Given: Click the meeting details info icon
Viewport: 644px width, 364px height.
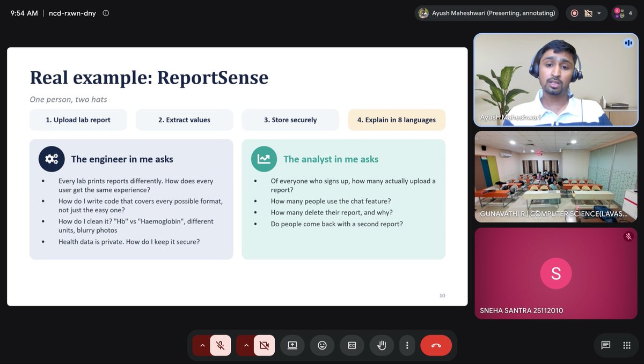Looking at the screenshot, I should point(106,13).
